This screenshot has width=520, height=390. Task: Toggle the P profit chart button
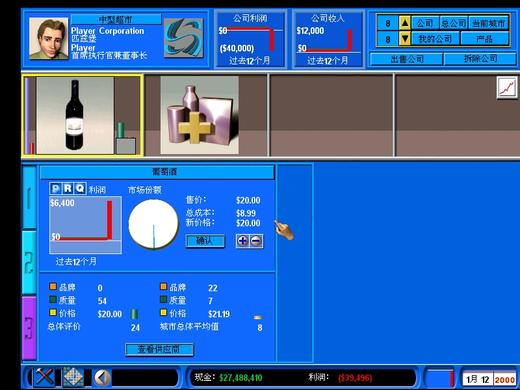[56, 189]
